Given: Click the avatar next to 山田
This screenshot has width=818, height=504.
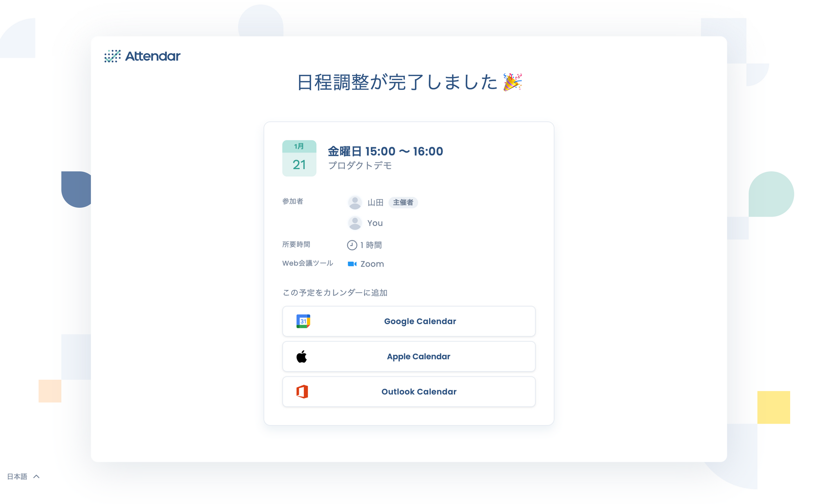Looking at the screenshot, I should point(355,202).
